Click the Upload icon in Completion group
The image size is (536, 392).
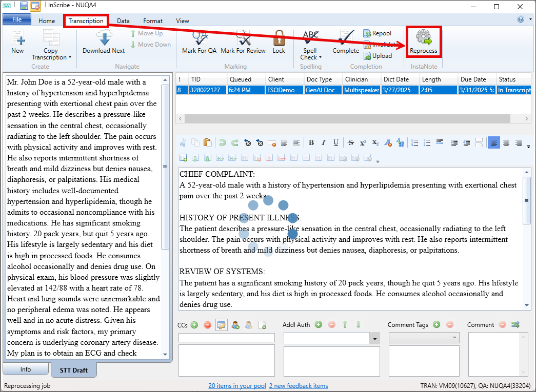(x=378, y=56)
